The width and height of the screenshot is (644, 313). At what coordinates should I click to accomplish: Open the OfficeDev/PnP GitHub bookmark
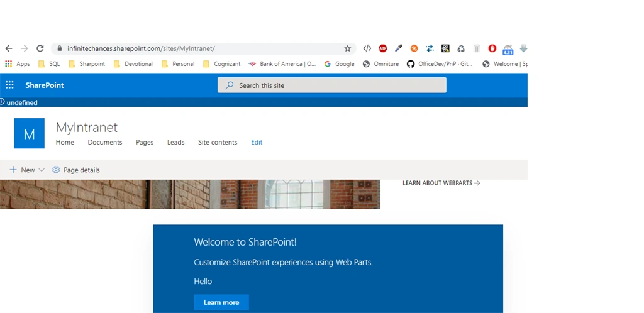coord(440,64)
